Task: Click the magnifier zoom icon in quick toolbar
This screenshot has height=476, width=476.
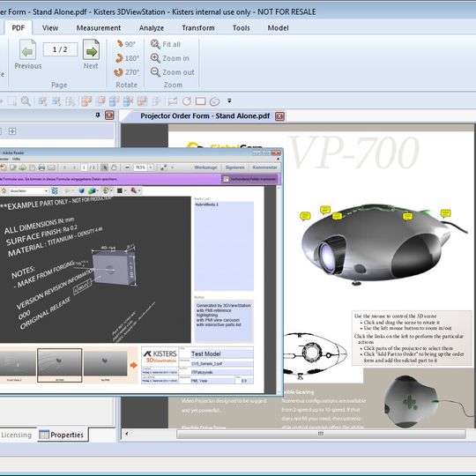Action: coord(26,101)
